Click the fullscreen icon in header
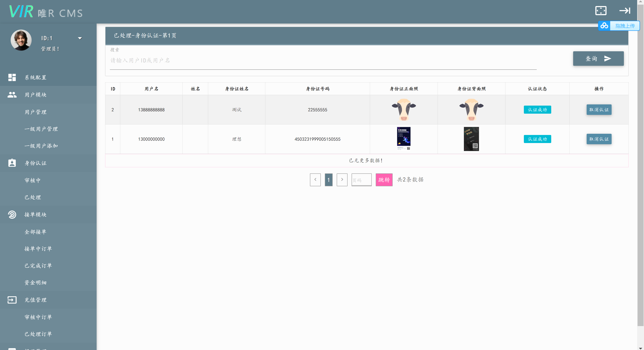 tap(601, 10)
